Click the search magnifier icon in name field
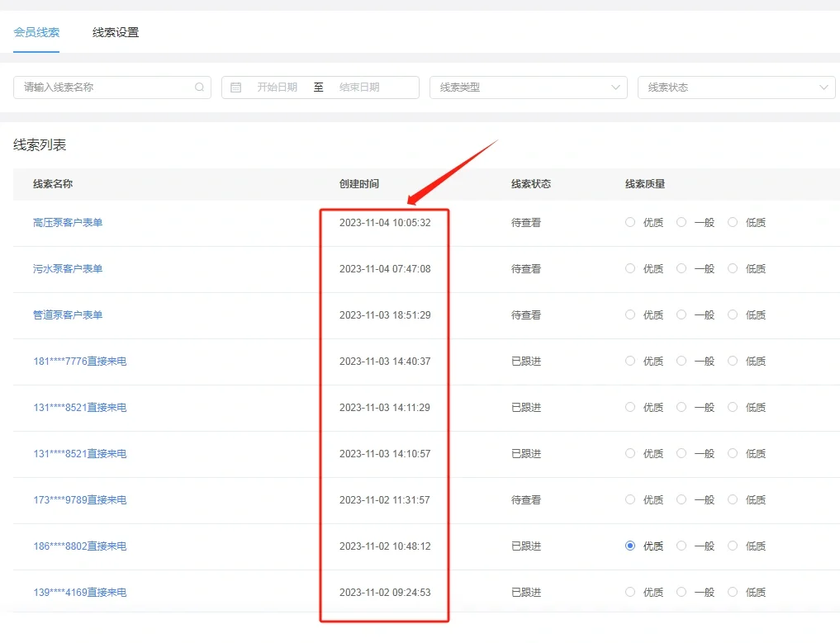The height and width of the screenshot is (643, 840). tap(199, 87)
